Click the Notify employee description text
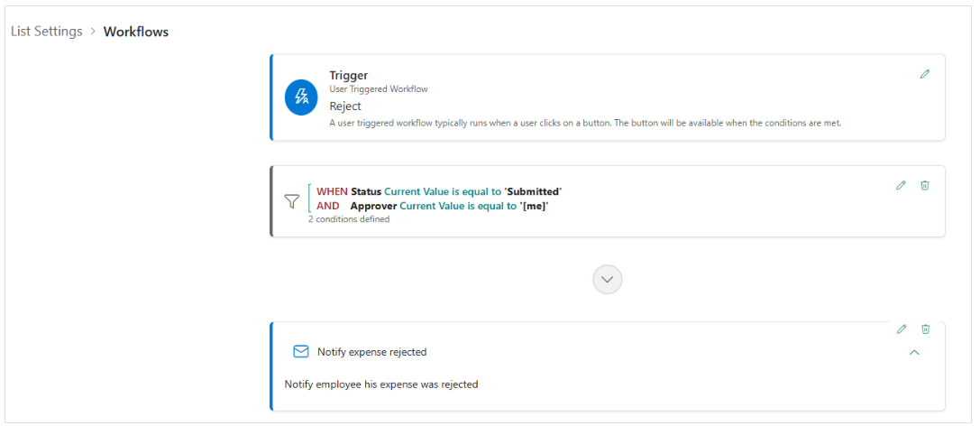Viewport: 980px width, 426px height. 381,384
